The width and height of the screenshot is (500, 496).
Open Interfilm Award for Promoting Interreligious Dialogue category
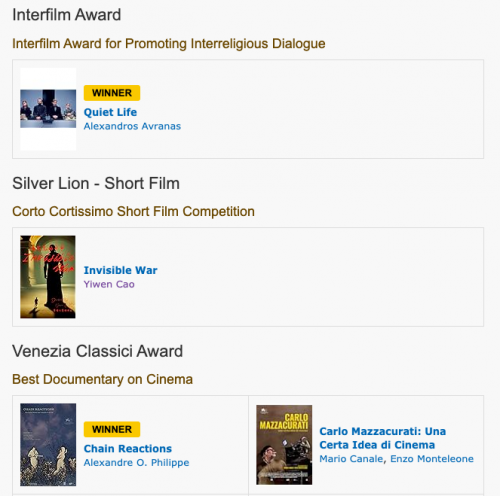169,44
